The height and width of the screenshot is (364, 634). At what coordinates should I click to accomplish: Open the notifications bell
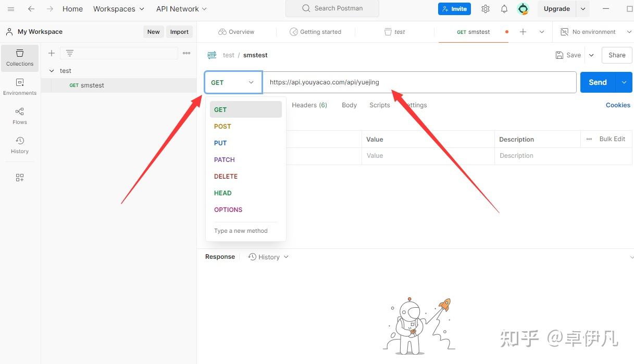[504, 9]
